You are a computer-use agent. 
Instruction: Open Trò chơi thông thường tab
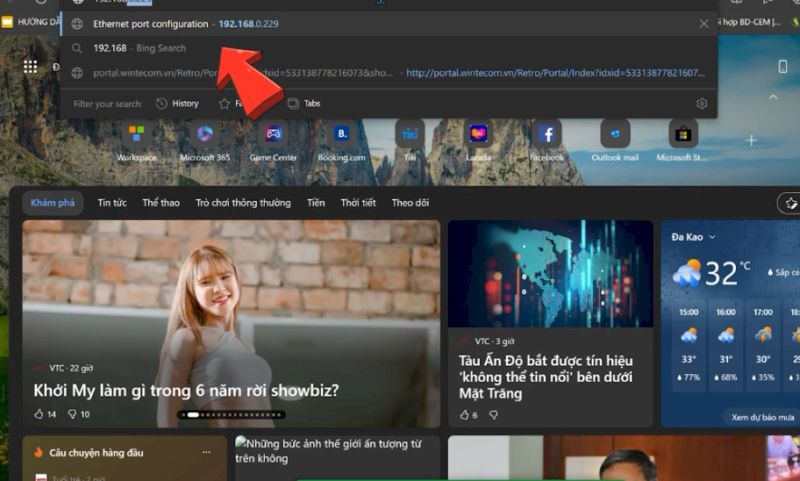tap(243, 203)
